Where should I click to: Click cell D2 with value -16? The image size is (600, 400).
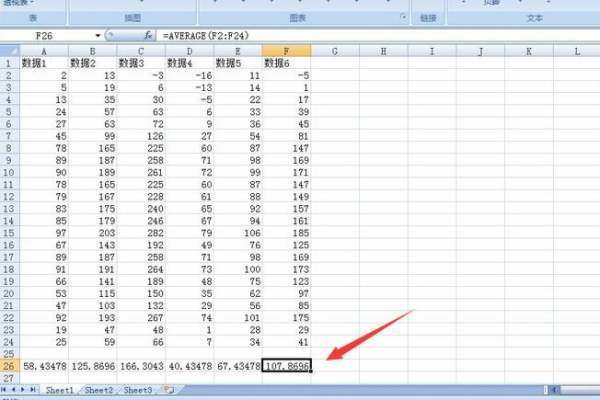tap(189, 75)
